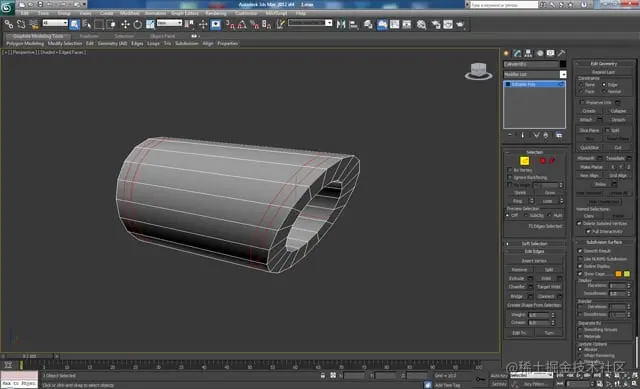This screenshot has height=389, width=640.
Task: Click the Chamfer button
Action: (x=517, y=287)
